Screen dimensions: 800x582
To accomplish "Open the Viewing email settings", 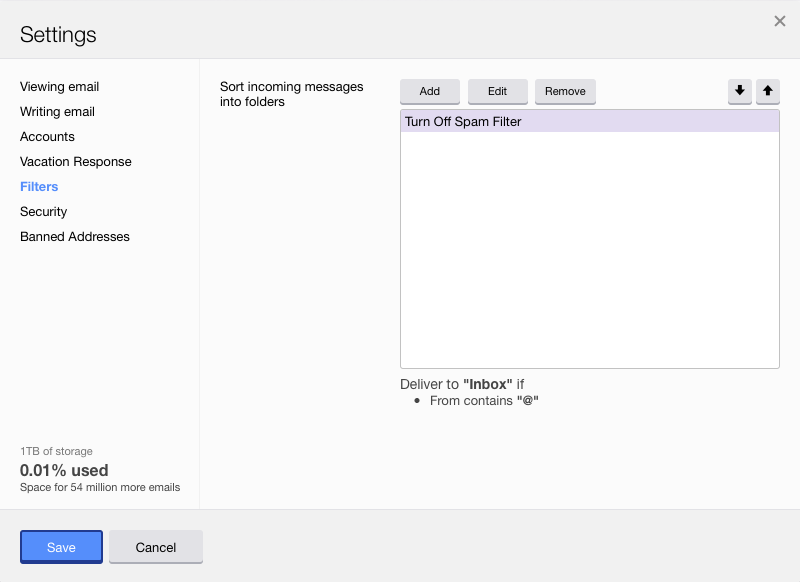I will point(59,86).
